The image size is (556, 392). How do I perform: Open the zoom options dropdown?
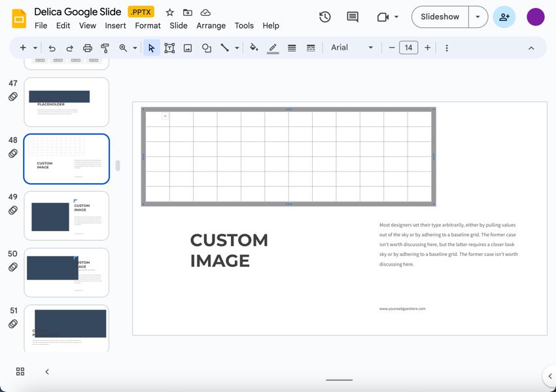[x=135, y=47]
